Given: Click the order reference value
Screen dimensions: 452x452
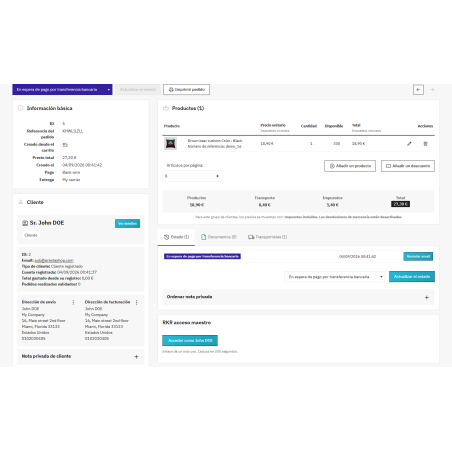Looking at the screenshot, I should coord(72,131).
